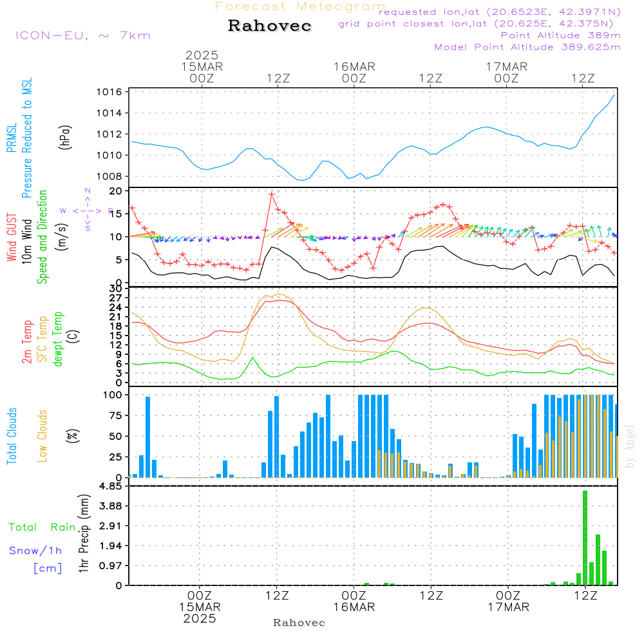Click the '(C)' temperature unit label

pyautogui.click(x=73, y=336)
